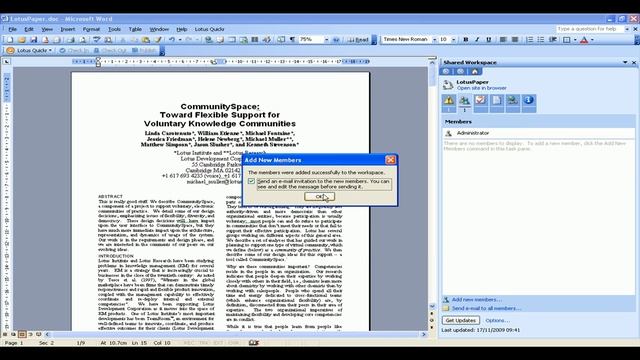640x360 pixels.
Task: Click Send e-mail to all members link
Action: tap(487, 309)
